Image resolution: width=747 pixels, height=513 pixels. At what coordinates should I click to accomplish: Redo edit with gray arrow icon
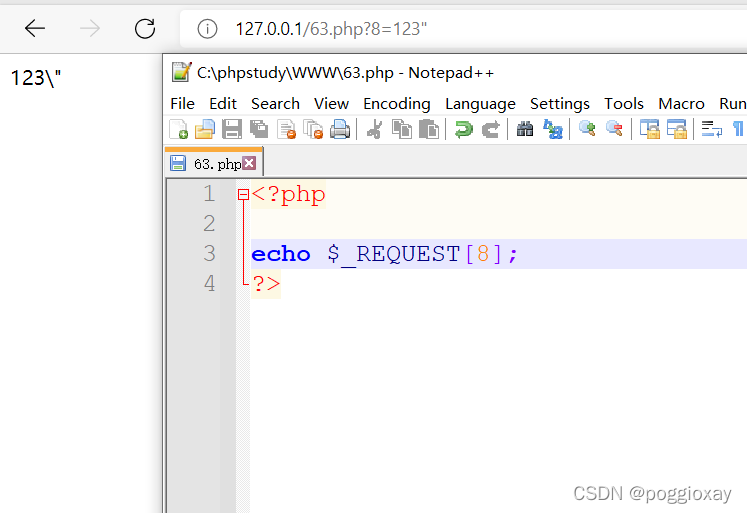(x=490, y=129)
